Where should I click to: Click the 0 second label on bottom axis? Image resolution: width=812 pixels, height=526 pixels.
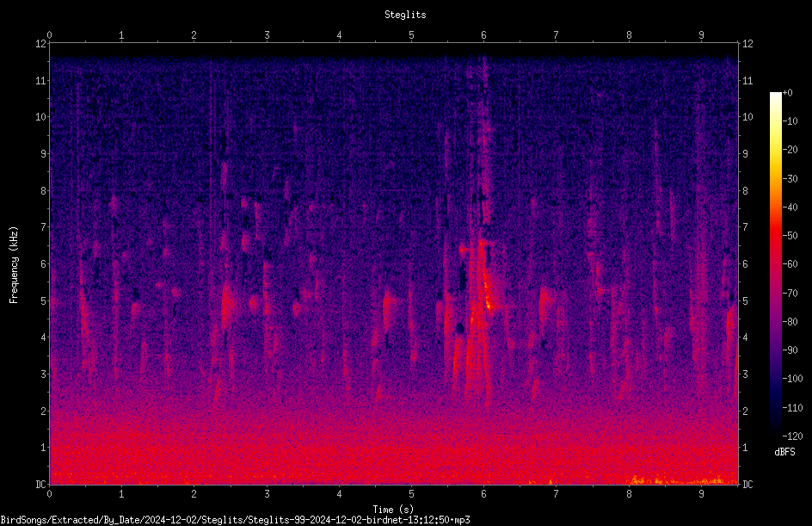49,494
